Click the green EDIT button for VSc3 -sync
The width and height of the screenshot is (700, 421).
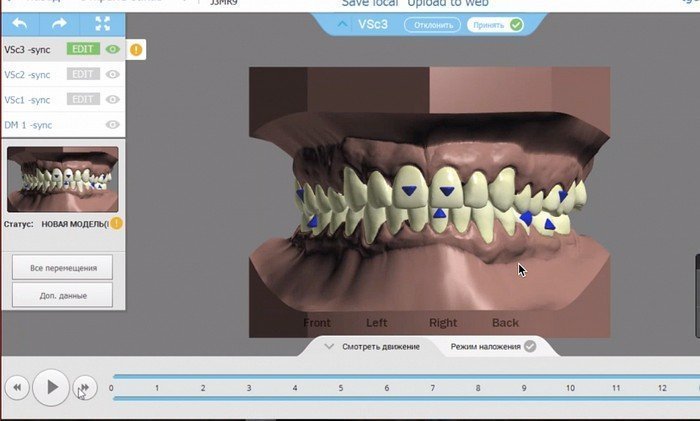pyautogui.click(x=83, y=49)
